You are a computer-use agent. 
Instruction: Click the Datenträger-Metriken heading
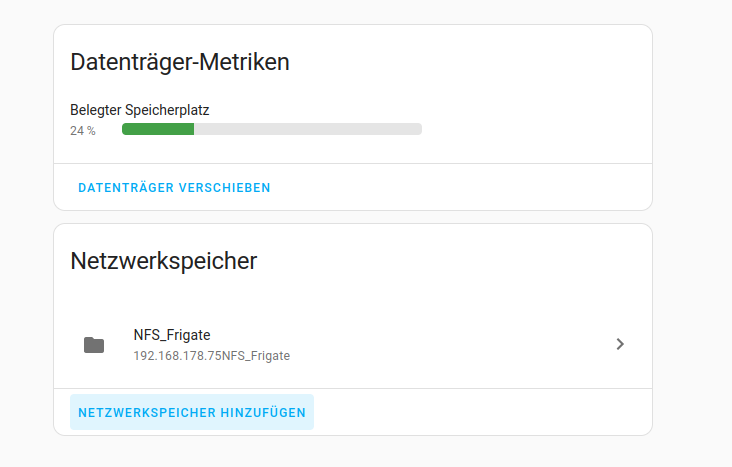click(x=180, y=62)
